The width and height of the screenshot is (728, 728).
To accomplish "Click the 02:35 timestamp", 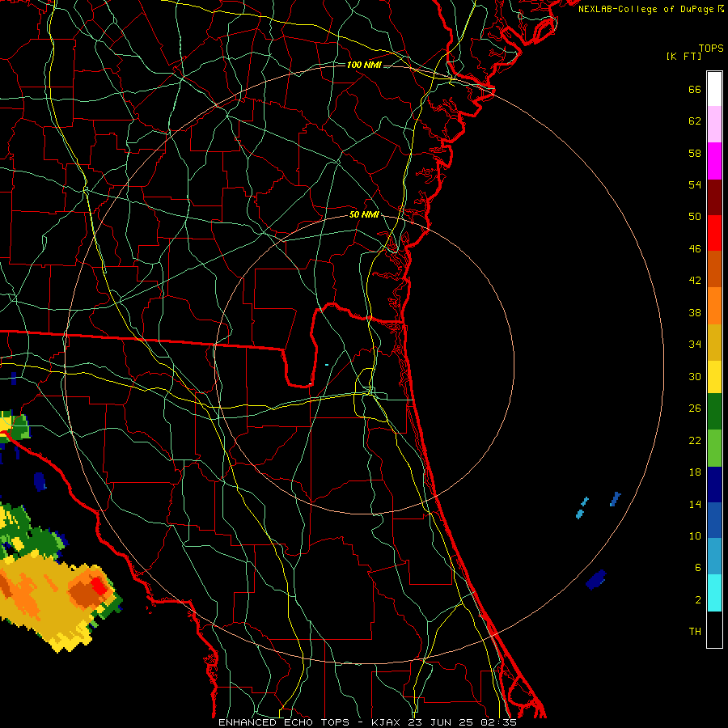I will tap(498, 722).
